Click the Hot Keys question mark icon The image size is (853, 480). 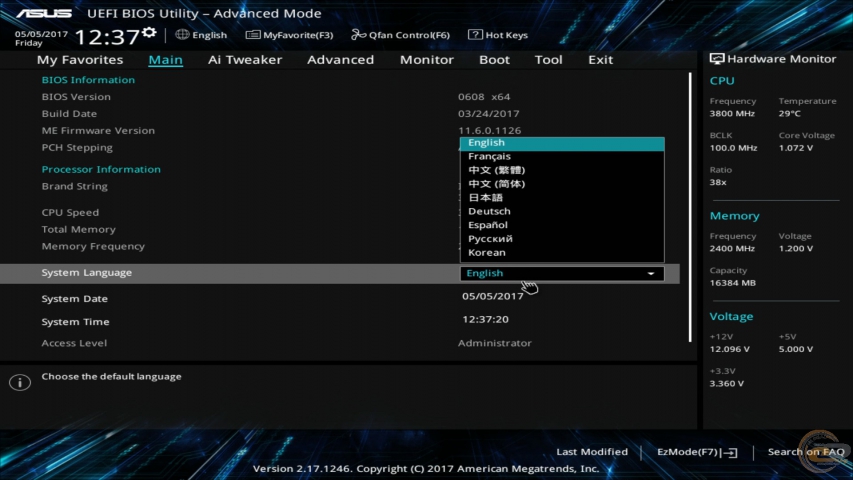(x=475, y=34)
